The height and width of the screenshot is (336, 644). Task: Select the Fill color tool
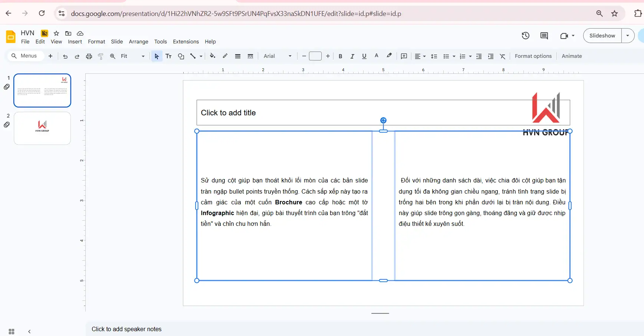[x=212, y=56]
